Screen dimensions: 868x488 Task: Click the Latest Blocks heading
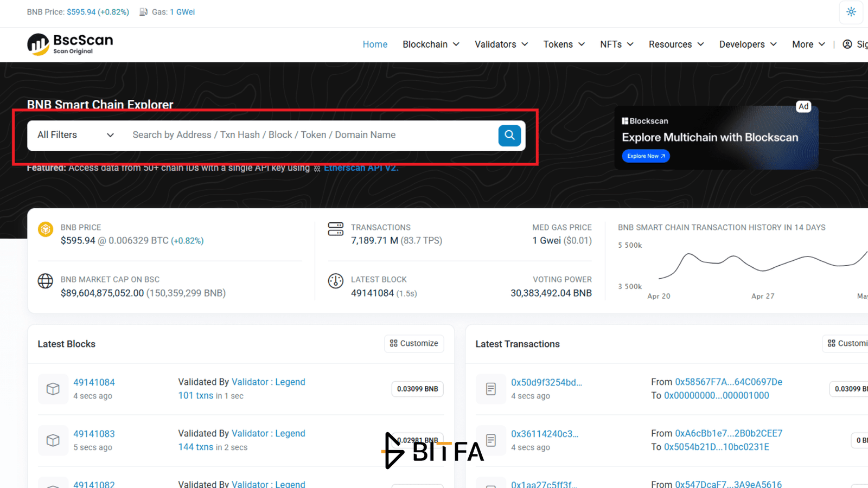click(x=67, y=344)
